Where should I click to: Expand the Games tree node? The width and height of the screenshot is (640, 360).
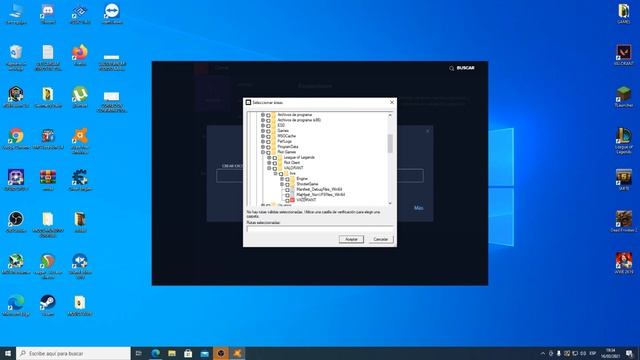(263, 131)
